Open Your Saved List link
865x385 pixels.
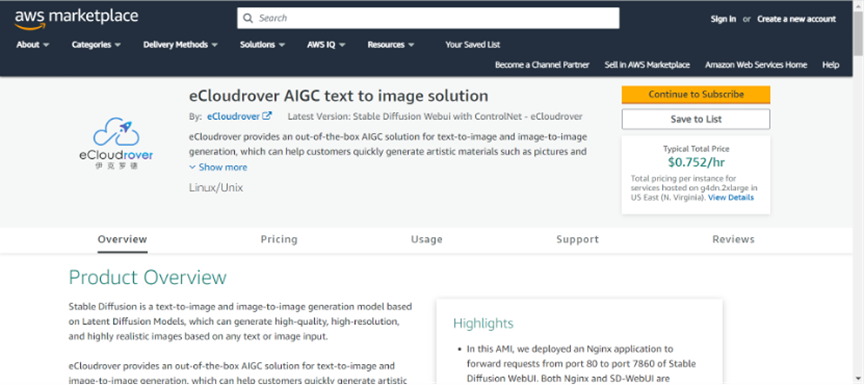click(x=473, y=45)
